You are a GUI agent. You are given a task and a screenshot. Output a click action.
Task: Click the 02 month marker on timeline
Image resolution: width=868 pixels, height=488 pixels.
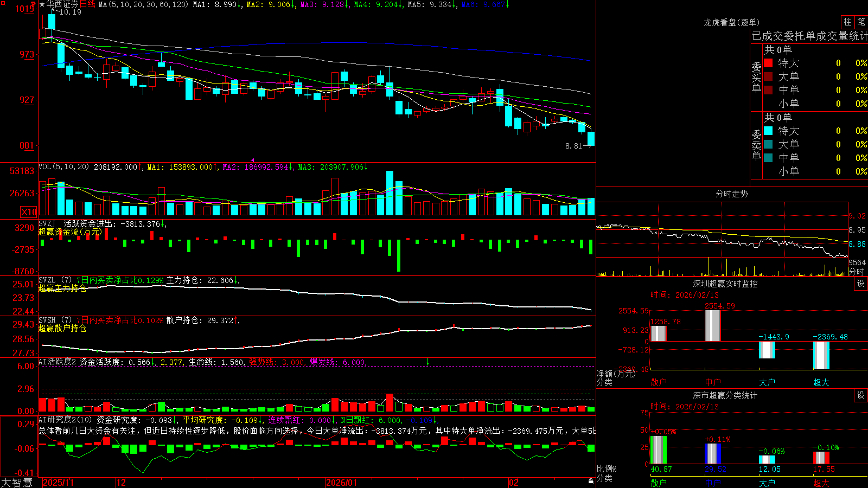pos(514,483)
